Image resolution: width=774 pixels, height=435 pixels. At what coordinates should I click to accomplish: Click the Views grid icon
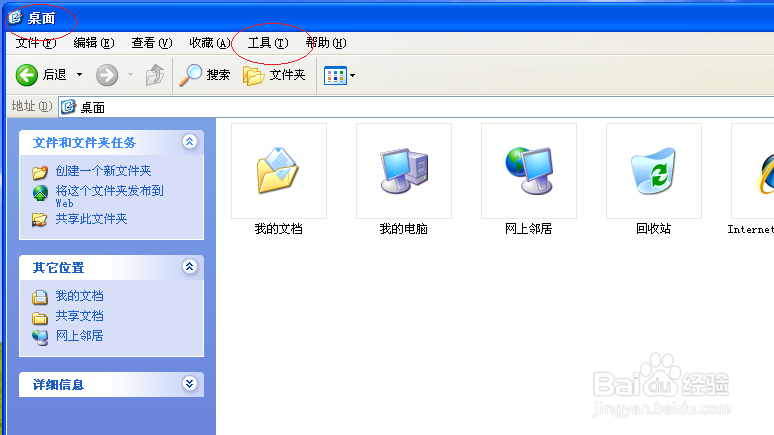[x=335, y=76]
